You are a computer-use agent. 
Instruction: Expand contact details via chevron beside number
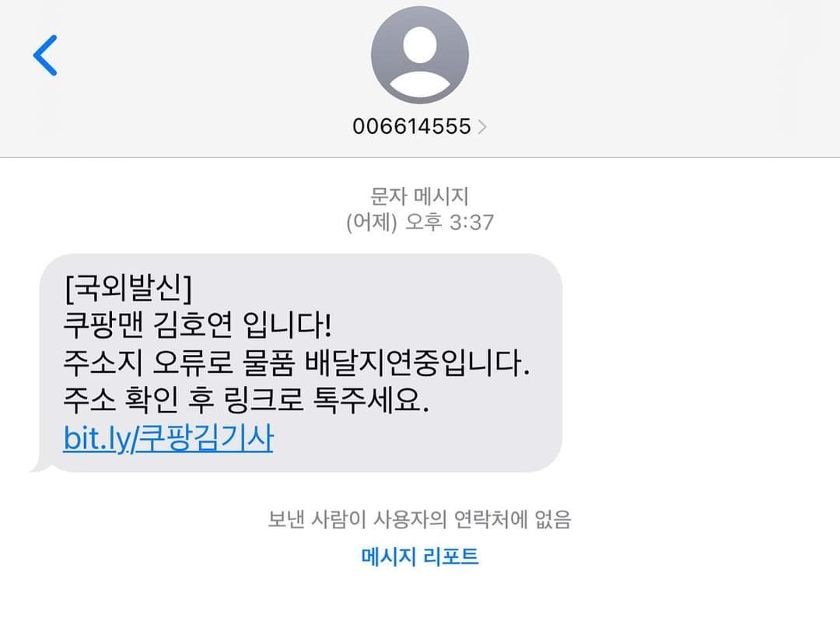click(x=482, y=127)
